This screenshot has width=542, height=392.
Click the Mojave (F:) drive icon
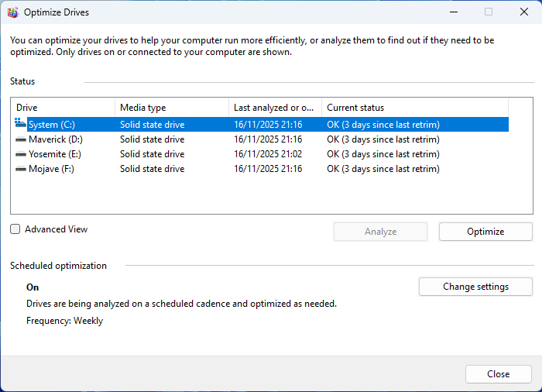pyautogui.click(x=21, y=169)
